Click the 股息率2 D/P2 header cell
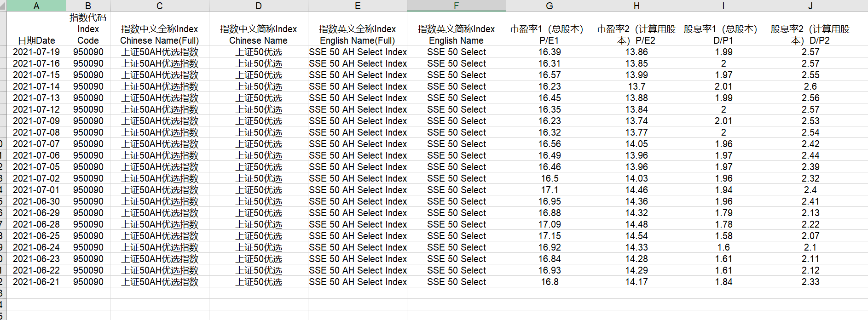Screen dimensions: 868x320 pos(810,29)
